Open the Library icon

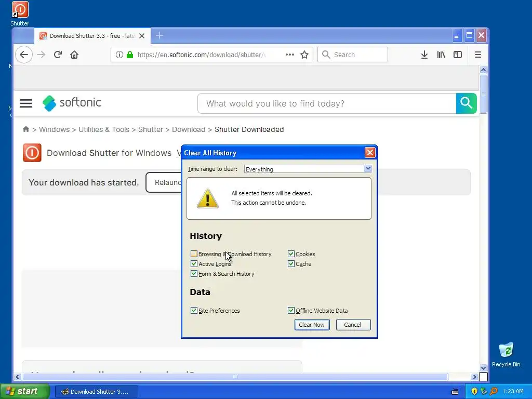pos(441,55)
